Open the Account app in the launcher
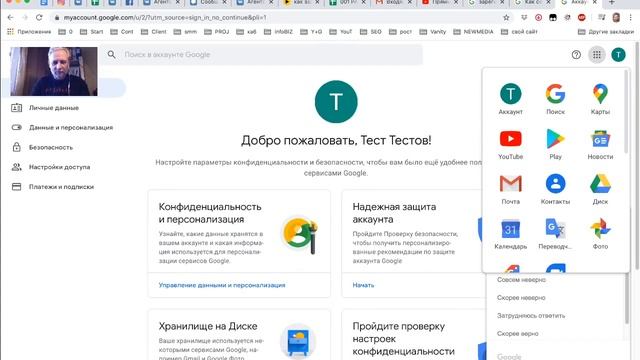This screenshot has height=360, width=640. pos(510,99)
